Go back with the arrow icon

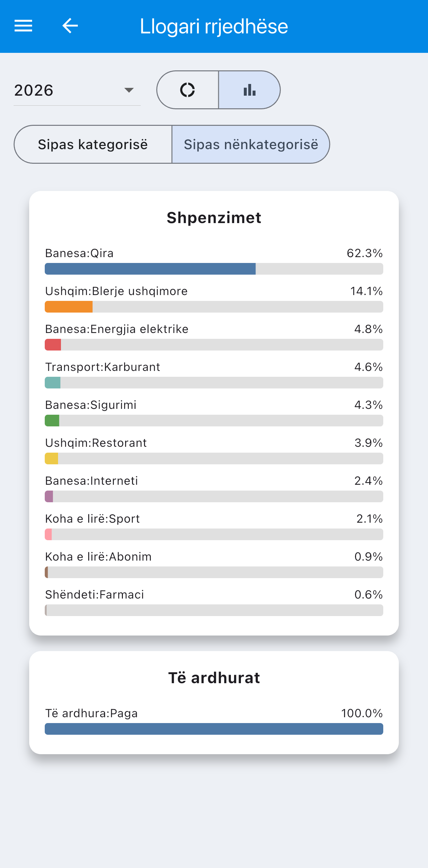tap(70, 26)
